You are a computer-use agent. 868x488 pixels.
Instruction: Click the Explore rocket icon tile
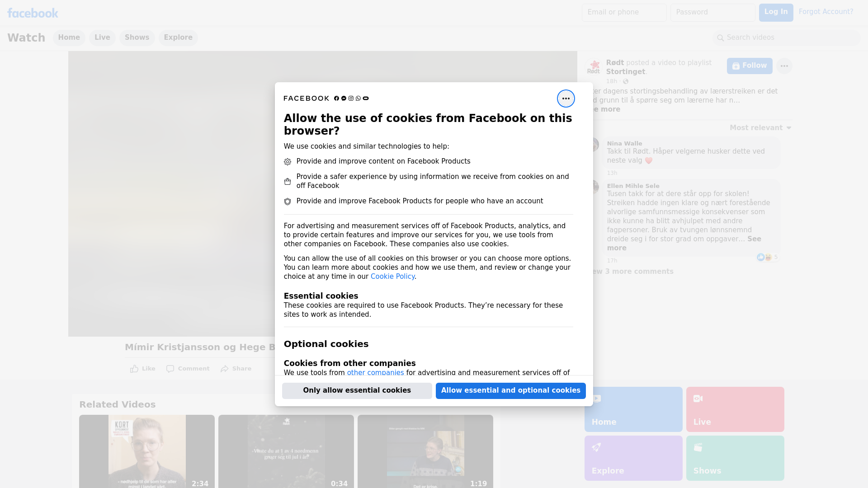(x=596, y=447)
